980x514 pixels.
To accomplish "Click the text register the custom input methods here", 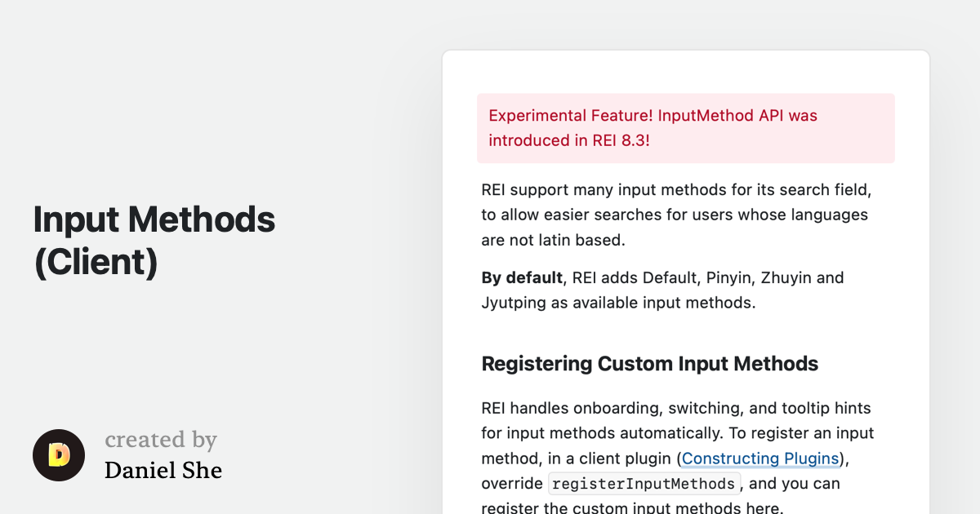I will [632, 508].
